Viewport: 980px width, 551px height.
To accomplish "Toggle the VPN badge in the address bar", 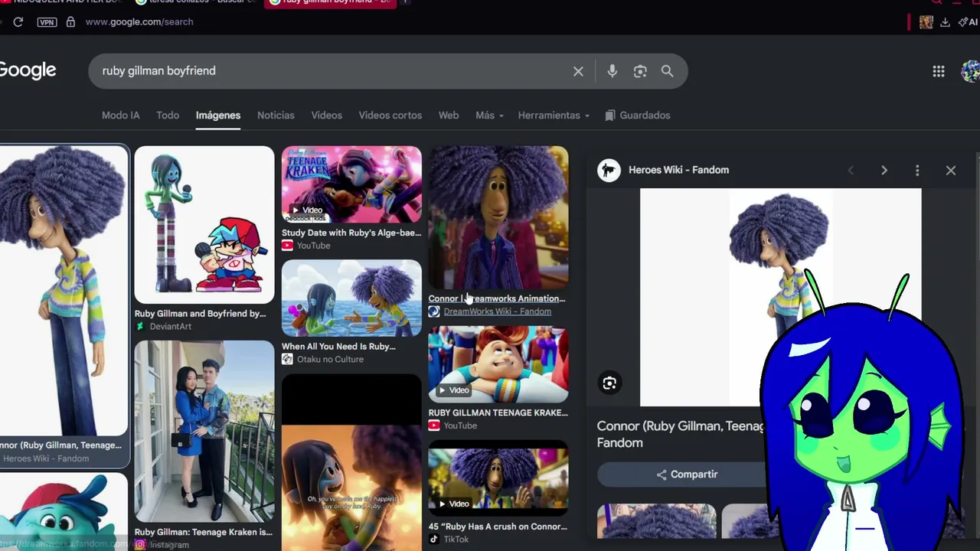I will point(47,22).
